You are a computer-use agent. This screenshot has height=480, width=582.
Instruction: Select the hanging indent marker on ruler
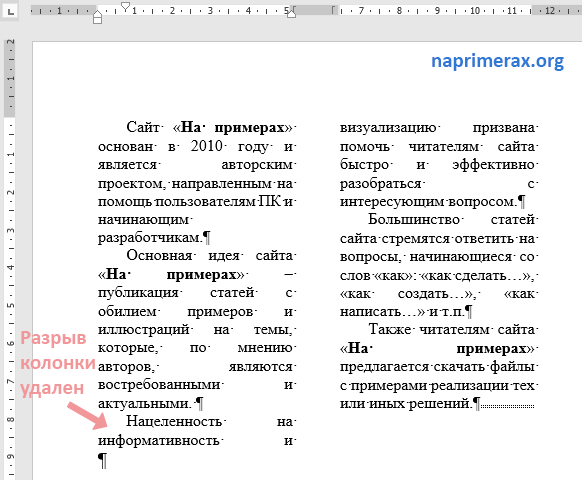coord(98,14)
